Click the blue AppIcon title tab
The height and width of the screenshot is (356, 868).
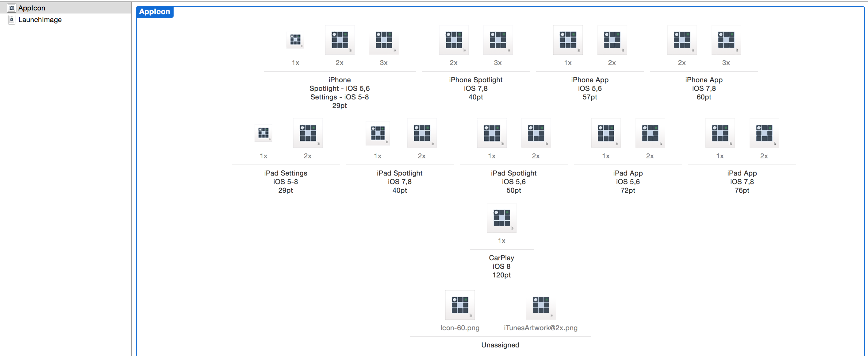tap(155, 11)
